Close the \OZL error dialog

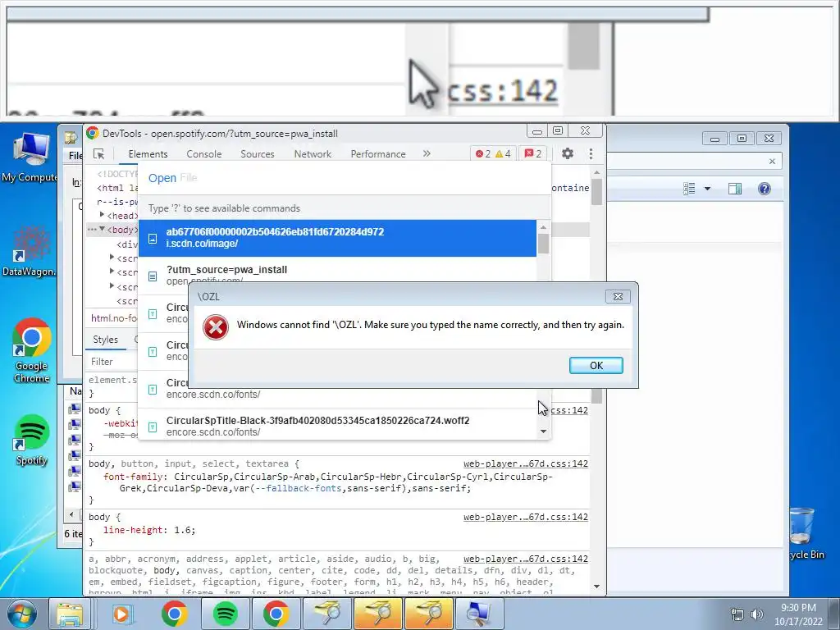618,296
